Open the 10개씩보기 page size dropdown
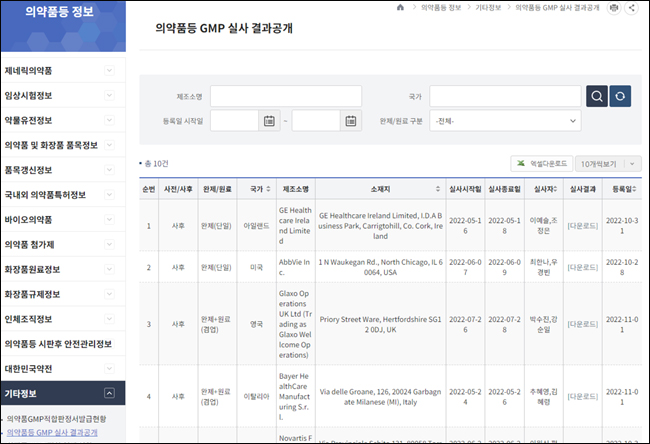The width and height of the screenshot is (650, 444). [x=608, y=164]
